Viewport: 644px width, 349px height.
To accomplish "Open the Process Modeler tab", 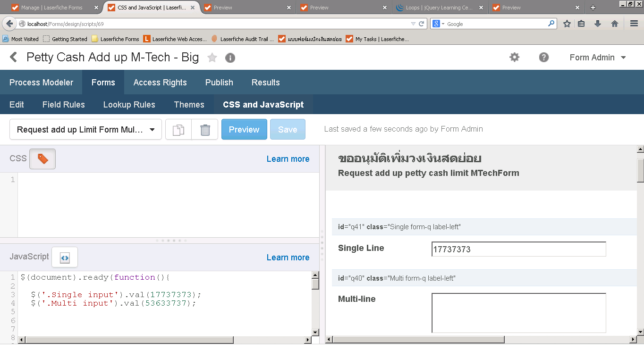I will [41, 83].
